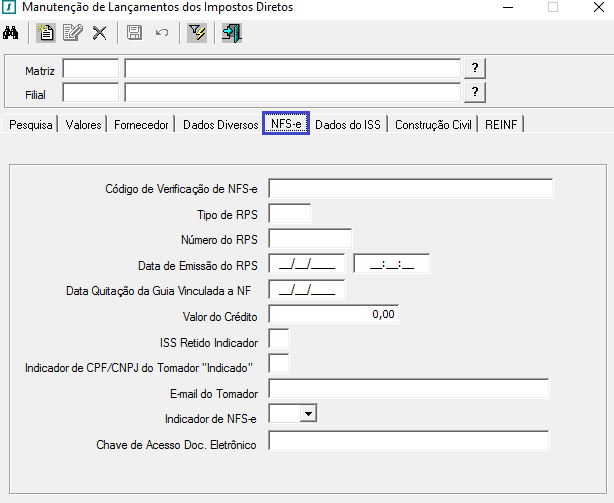Click the Matriz description field
The width and height of the screenshot is (614, 503).
[293, 69]
